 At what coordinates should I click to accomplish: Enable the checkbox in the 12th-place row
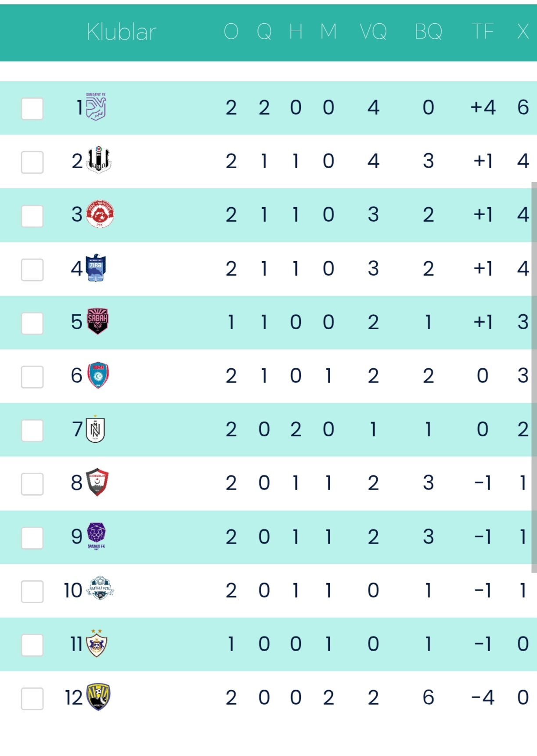point(32,698)
